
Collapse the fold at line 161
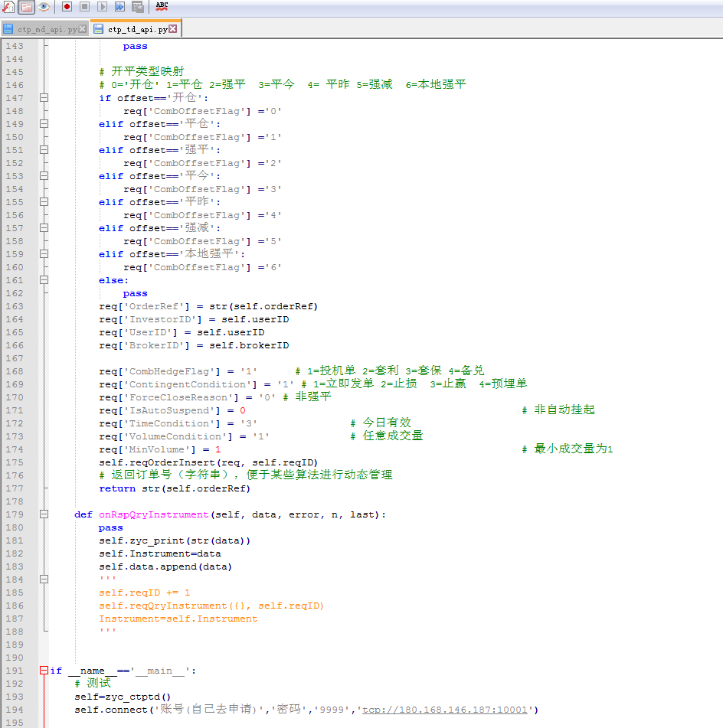[x=44, y=280]
